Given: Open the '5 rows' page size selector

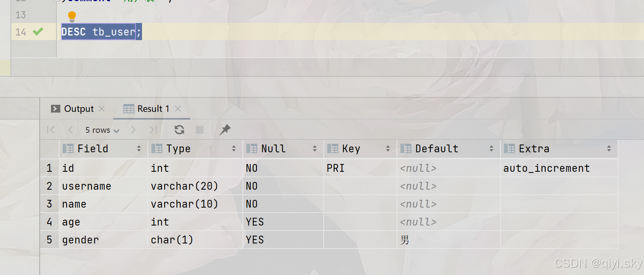Looking at the screenshot, I should 101,130.
